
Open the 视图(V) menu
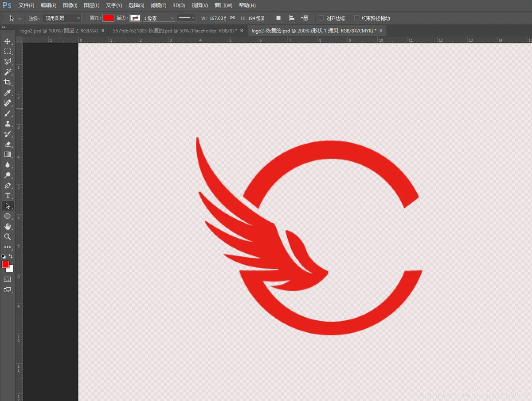tap(200, 5)
